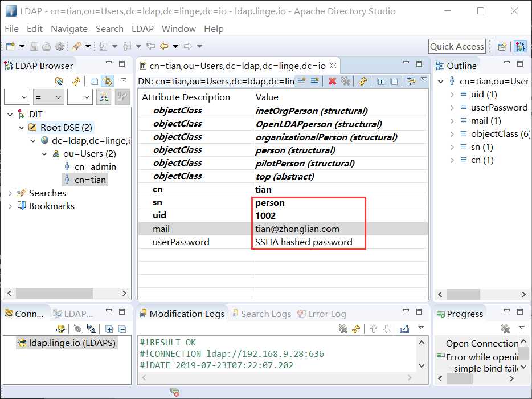The width and height of the screenshot is (532, 399).
Task: Click New Connection icon in Connections panel
Action: point(60,329)
